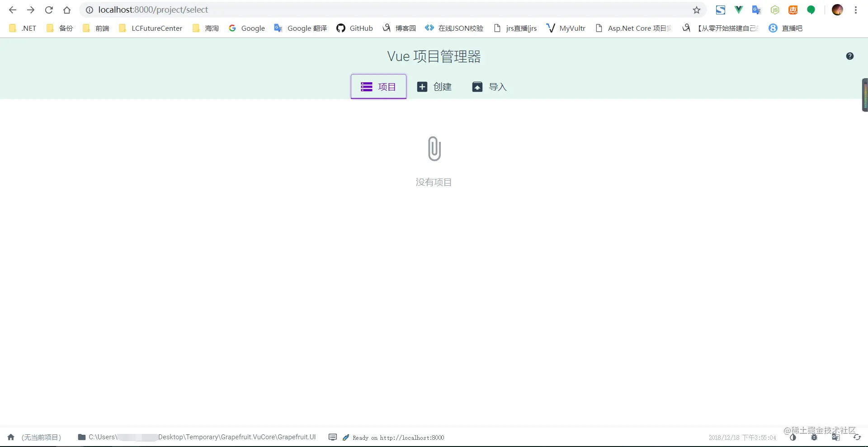Open the Google Translate extension
This screenshot has width=868, height=447.
click(x=757, y=10)
